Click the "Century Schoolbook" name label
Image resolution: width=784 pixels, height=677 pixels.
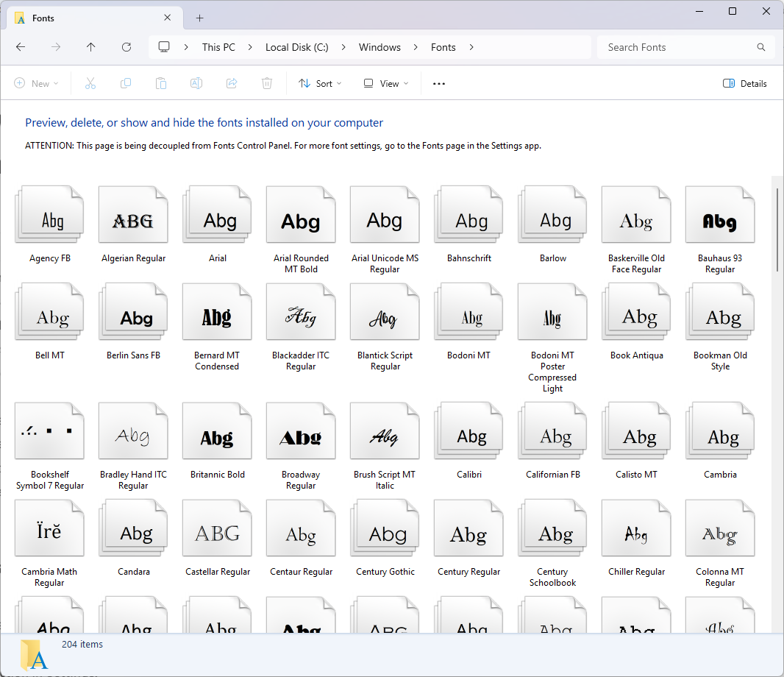(552, 577)
